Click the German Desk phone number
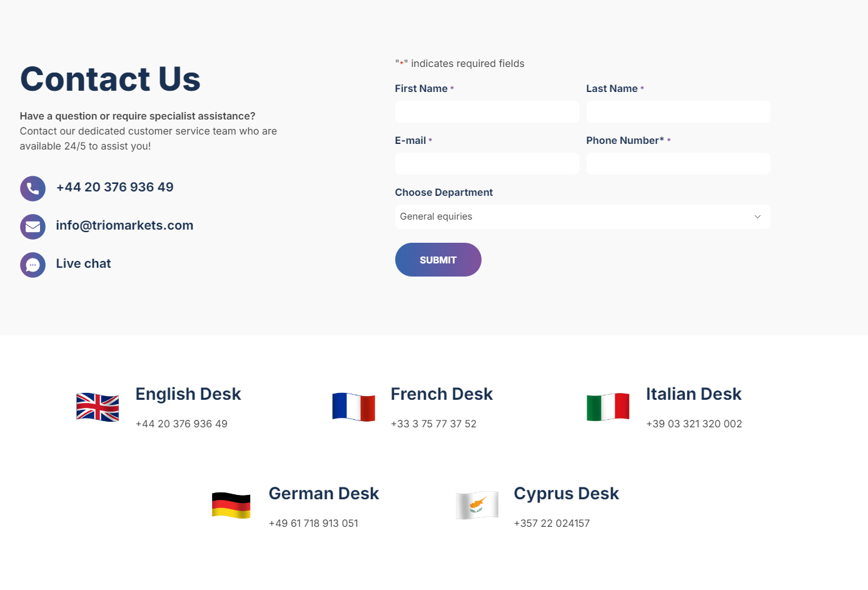The height and width of the screenshot is (590, 868). coord(313,523)
